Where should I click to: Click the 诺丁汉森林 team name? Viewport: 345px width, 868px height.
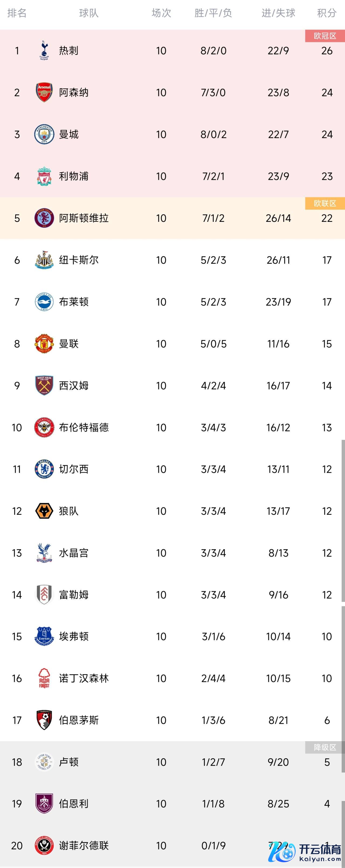(x=84, y=678)
